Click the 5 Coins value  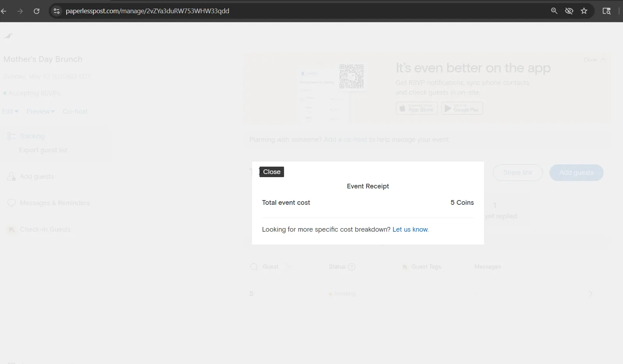tap(462, 202)
